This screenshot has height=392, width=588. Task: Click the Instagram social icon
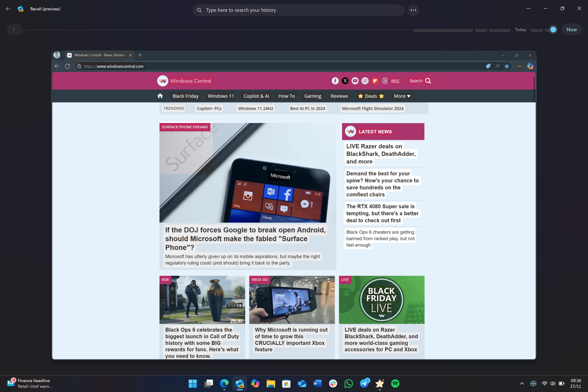click(365, 81)
